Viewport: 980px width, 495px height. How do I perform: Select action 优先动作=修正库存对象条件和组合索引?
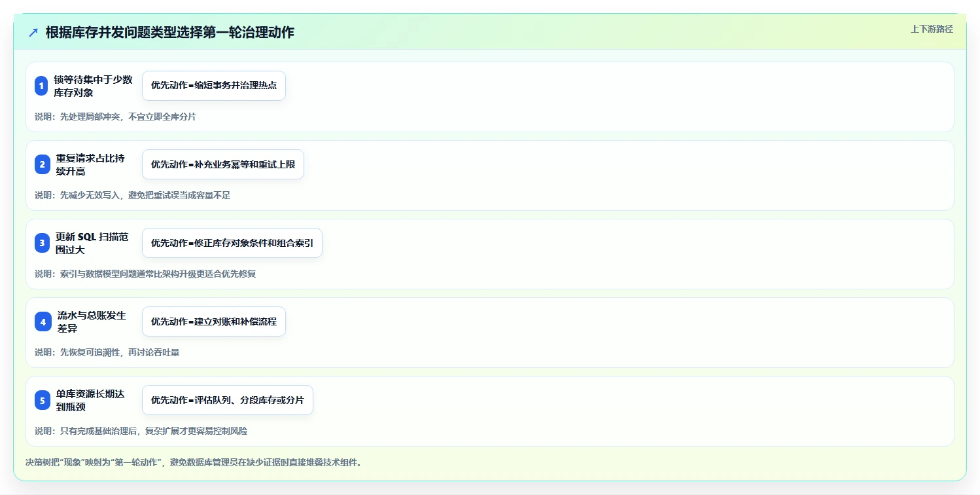pyautogui.click(x=232, y=243)
